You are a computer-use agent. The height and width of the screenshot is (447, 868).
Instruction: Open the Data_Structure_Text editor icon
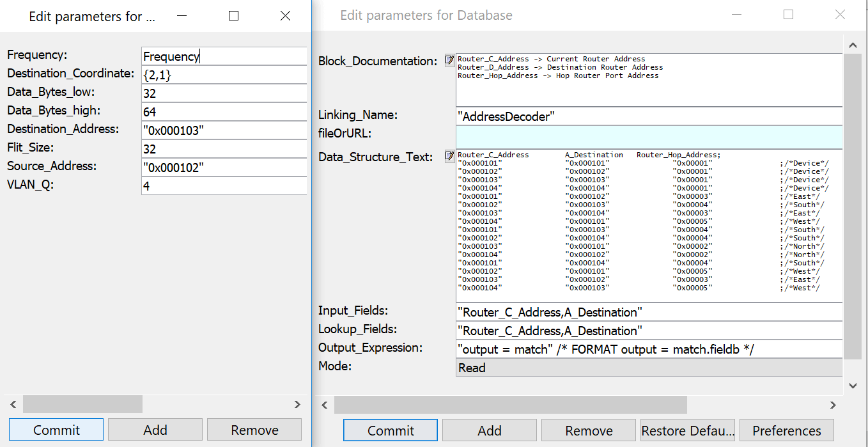(449, 156)
